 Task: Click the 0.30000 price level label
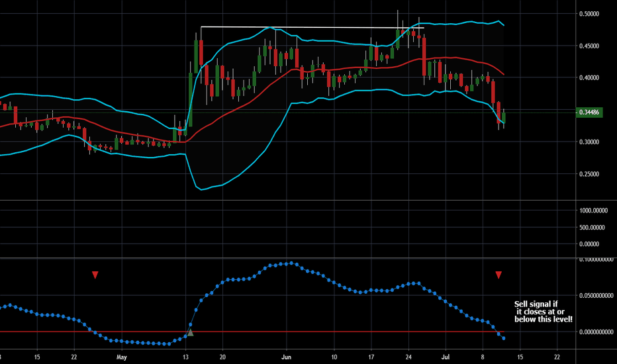[x=589, y=142]
